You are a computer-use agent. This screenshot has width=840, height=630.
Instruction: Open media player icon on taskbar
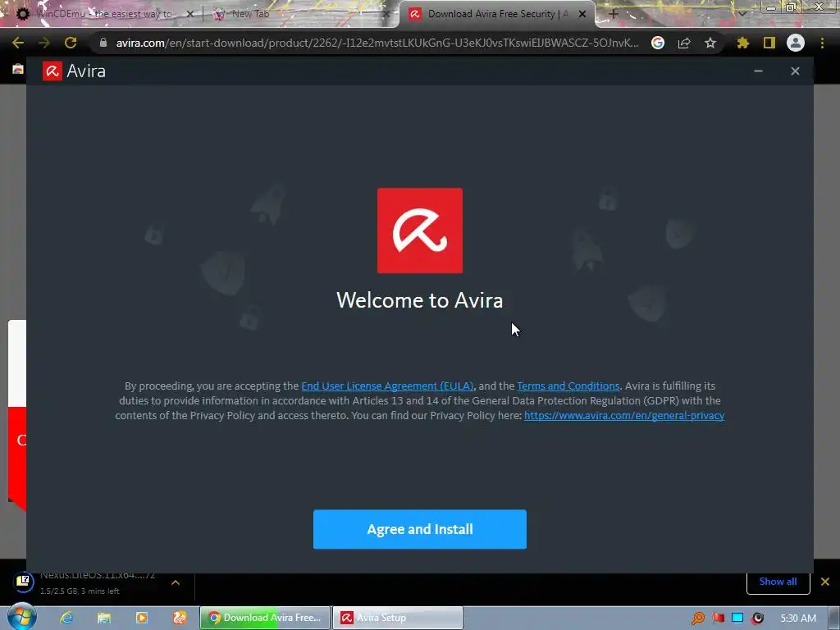click(x=141, y=618)
